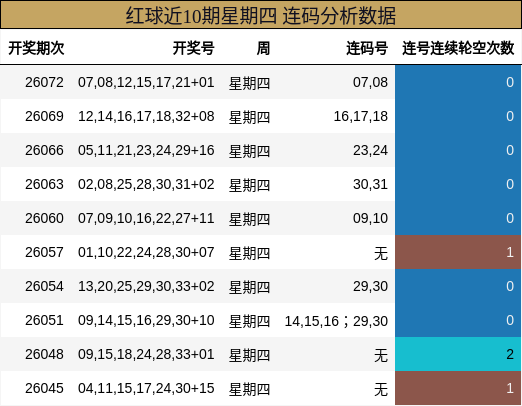Select numbers 09,14,15,16,29,30+10
Screen dimensions: 522x406
click(146, 320)
